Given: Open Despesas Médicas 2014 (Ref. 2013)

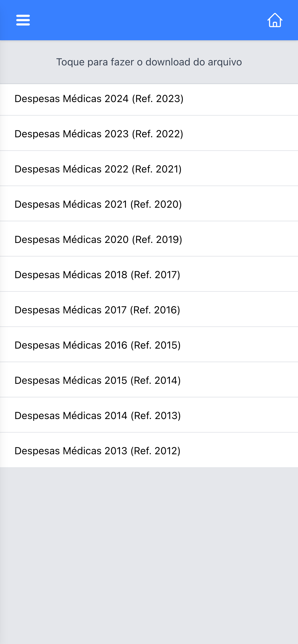Looking at the screenshot, I should click(149, 415).
